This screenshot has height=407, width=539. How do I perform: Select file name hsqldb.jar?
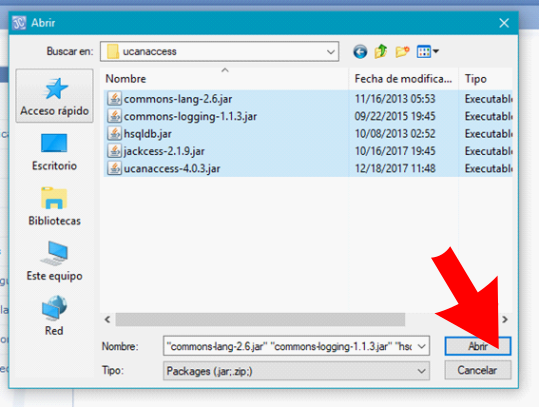pos(147,134)
